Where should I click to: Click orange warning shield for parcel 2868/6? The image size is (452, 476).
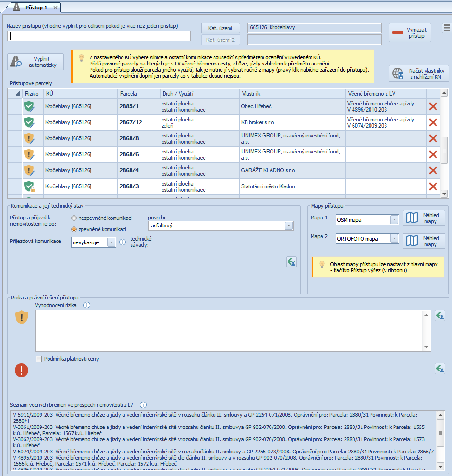(29, 154)
